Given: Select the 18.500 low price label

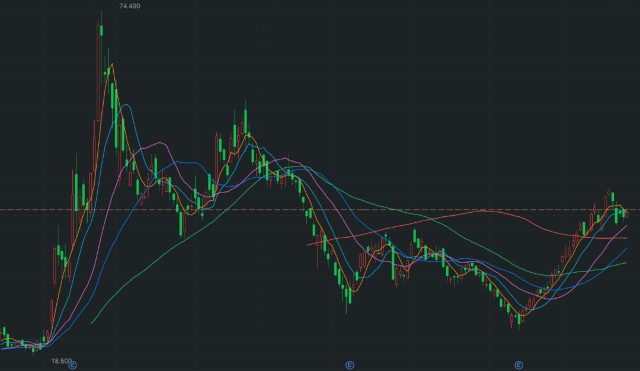Looking at the screenshot, I should point(61,361).
